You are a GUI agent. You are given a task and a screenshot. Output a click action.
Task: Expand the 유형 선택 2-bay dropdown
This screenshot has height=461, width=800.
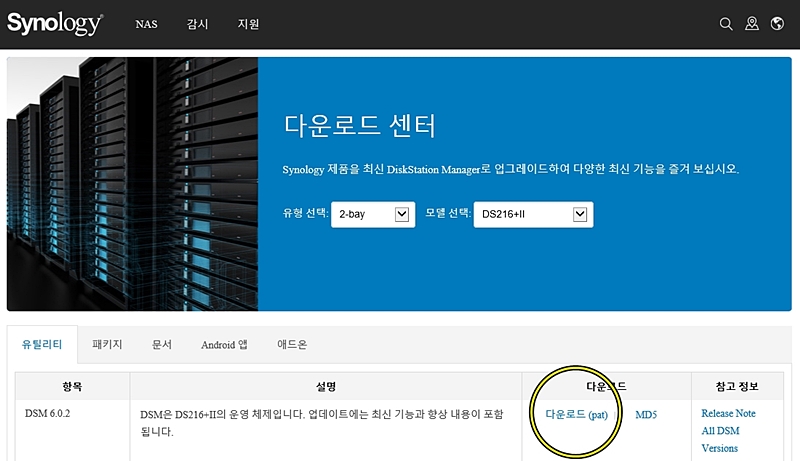point(373,214)
